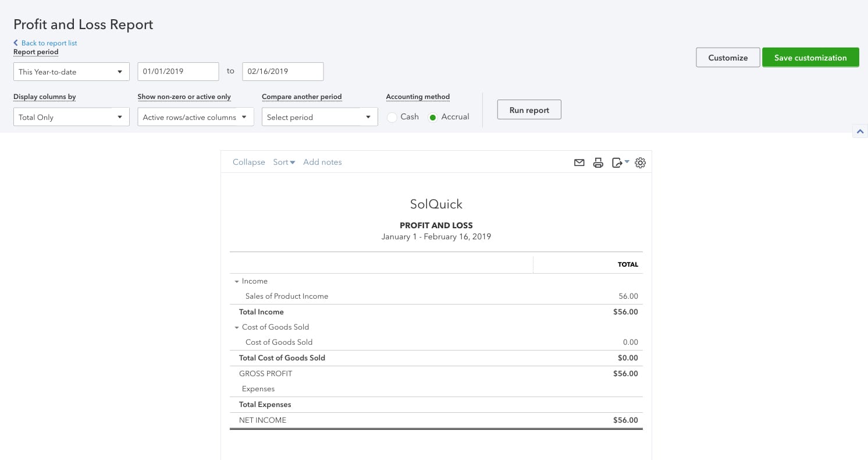Click the PROFIT AND LOSS report heading
Image resolution: width=868 pixels, height=460 pixels.
click(436, 225)
